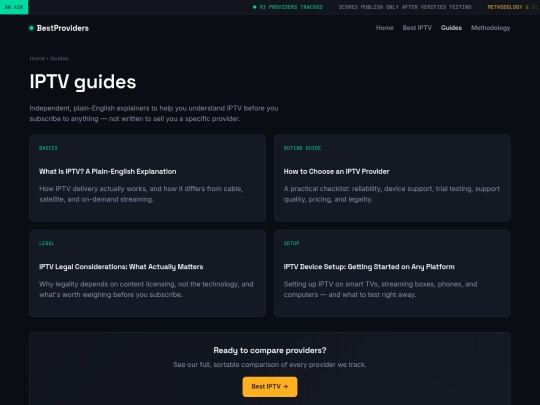Click the IPTV guides heading
The height and width of the screenshot is (405, 540).
[x=83, y=82]
